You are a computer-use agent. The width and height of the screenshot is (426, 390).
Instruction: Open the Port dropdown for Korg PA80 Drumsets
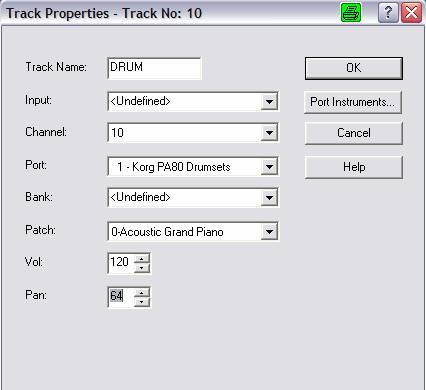pyautogui.click(x=269, y=167)
